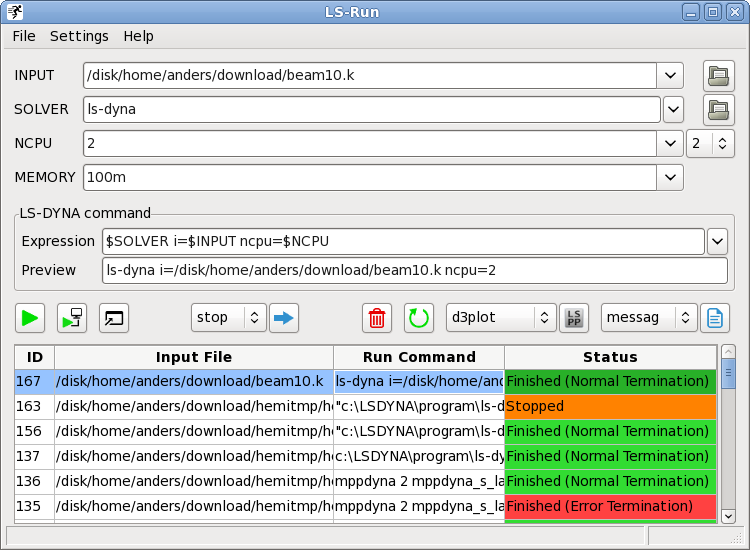
Task: Click the green Run job play button
Action: pyautogui.click(x=31, y=318)
